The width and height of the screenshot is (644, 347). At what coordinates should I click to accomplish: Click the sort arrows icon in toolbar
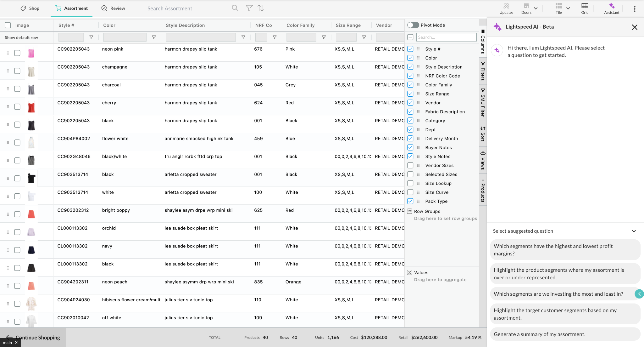(261, 8)
